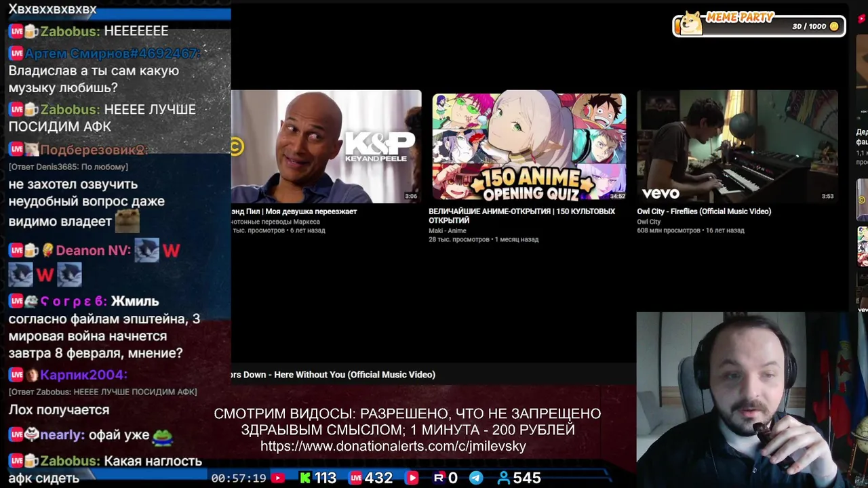868x488 pixels.
Task: Open the 'Maki - Anime' channel link
Action: (x=448, y=230)
